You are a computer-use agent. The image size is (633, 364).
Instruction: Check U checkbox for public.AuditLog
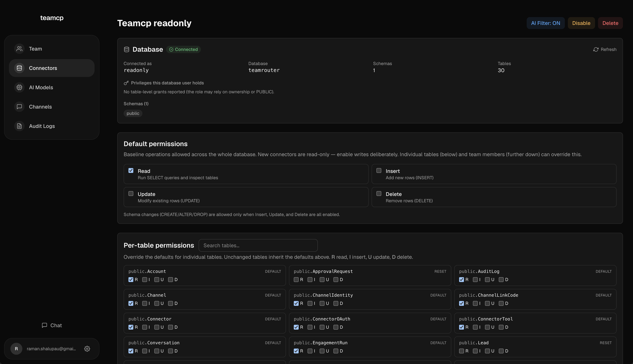pos(487,280)
